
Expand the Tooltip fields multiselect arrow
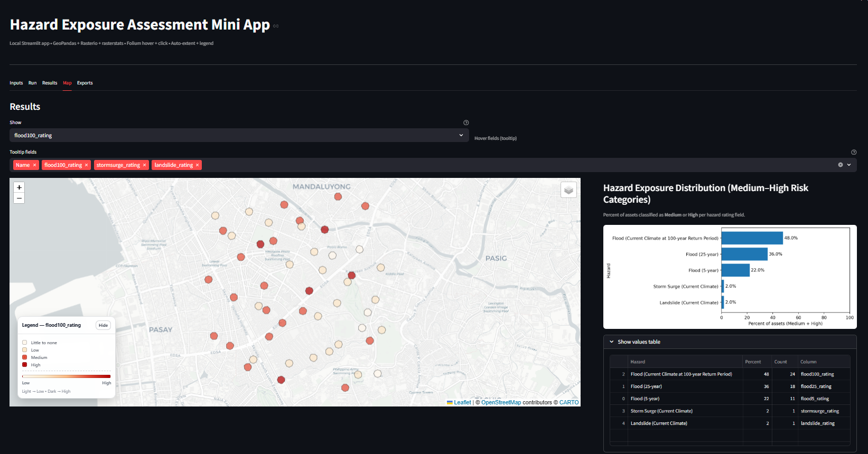pos(849,165)
